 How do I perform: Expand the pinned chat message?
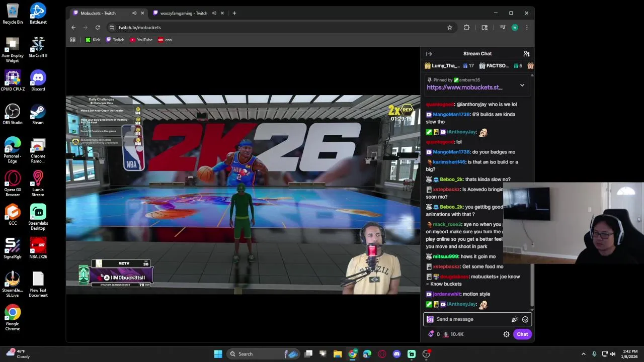click(522, 85)
